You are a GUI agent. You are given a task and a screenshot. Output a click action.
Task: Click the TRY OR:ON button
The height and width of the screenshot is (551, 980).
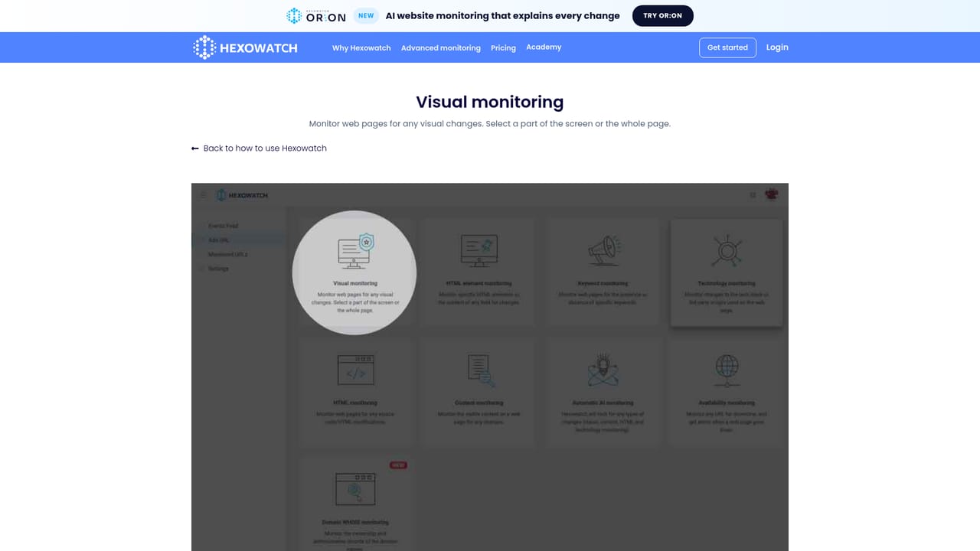point(663,15)
